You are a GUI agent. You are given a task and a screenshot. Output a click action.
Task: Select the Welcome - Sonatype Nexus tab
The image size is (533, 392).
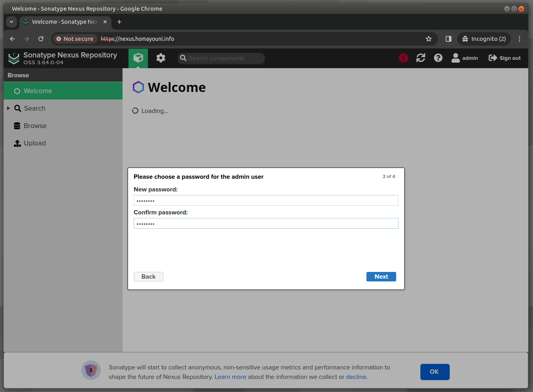[65, 22]
